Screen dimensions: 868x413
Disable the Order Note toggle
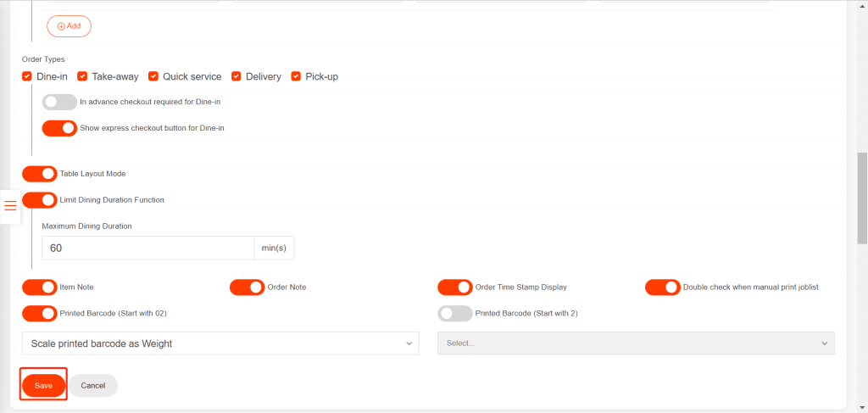pos(247,287)
